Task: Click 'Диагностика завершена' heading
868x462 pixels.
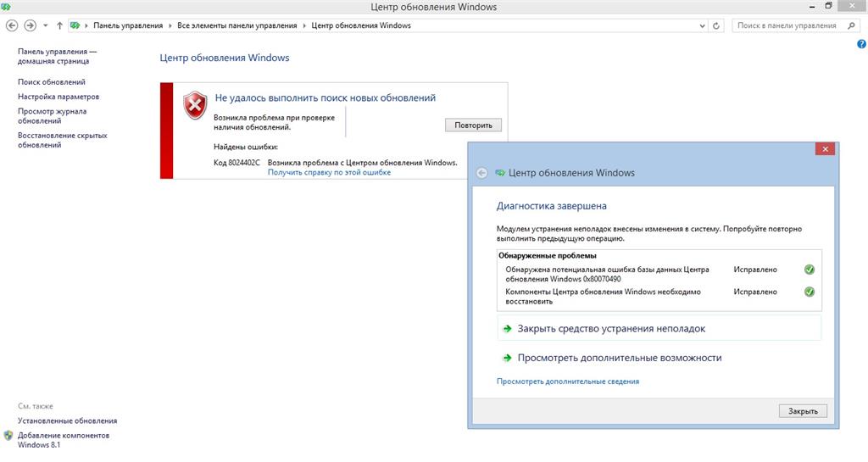Action: point(551,206)
